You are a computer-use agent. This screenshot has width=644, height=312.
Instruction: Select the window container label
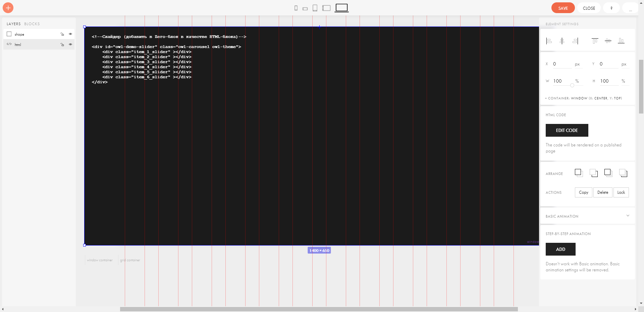(x=100, y=260)
